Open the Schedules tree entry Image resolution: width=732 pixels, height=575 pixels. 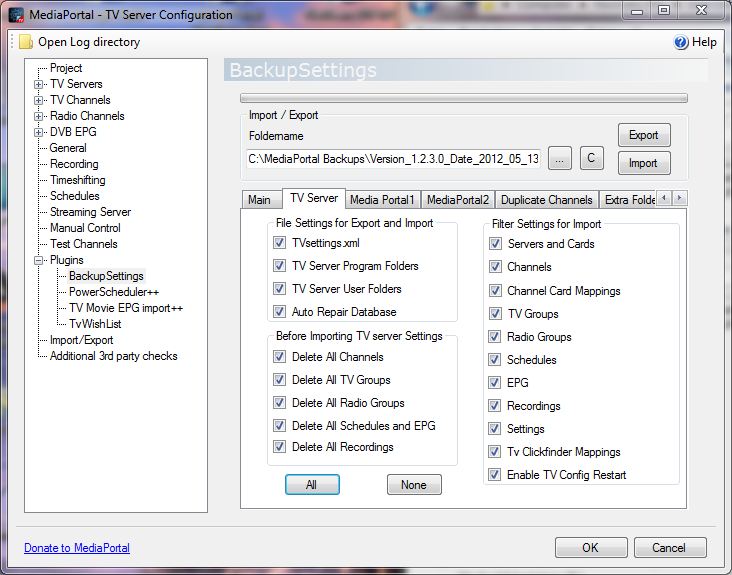[75, 196]
